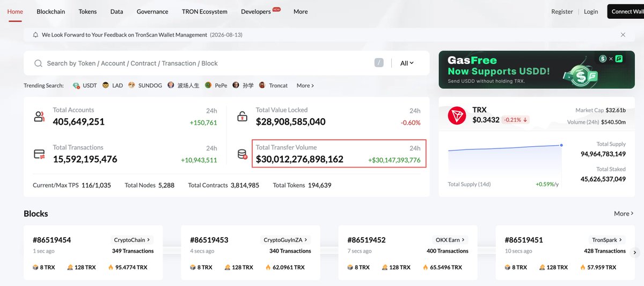Click the announcement bell icon
This screenshot has height=286, width=644.
36,35
